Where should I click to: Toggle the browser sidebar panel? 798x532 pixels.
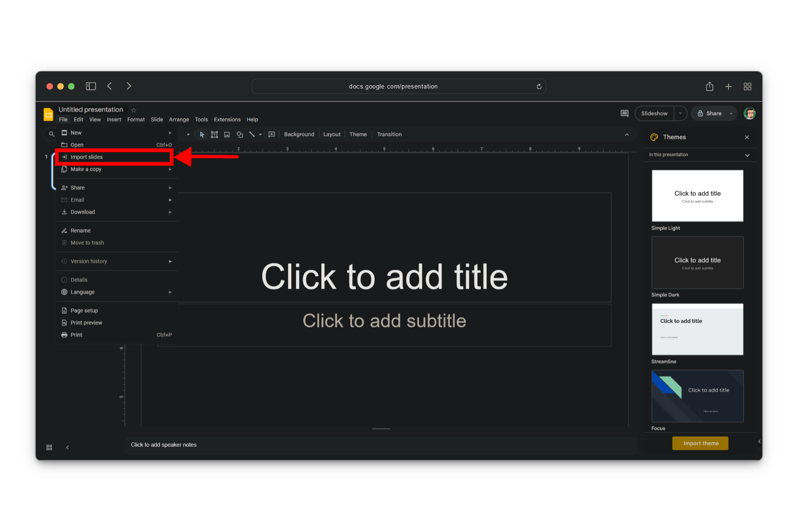pyautogui.click(x=91, y=86)
